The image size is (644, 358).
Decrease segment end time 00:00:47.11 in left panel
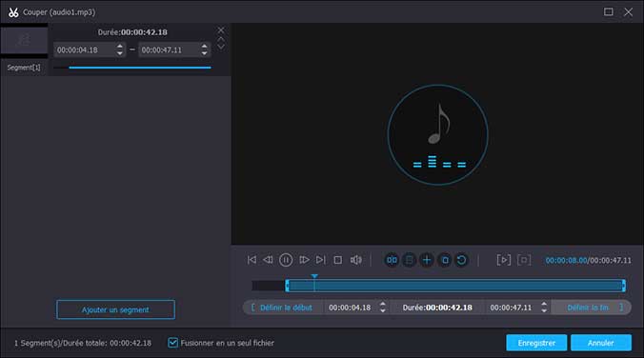(204, 53)
